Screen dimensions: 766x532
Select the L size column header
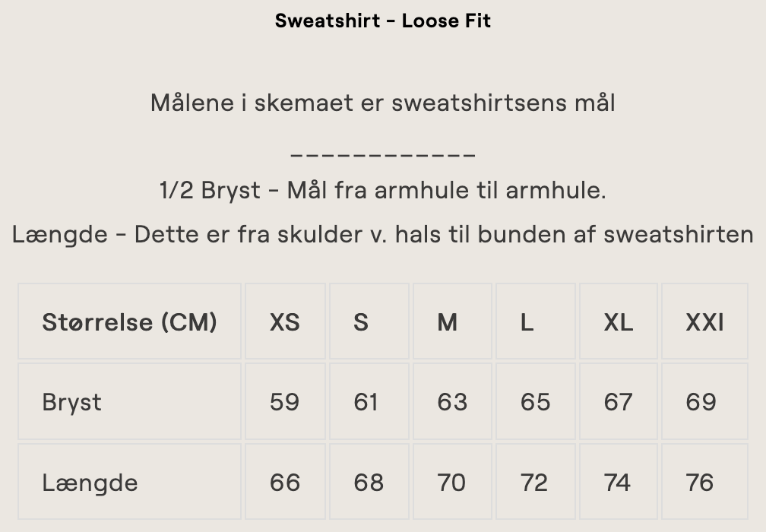click(x=527, y=322)
